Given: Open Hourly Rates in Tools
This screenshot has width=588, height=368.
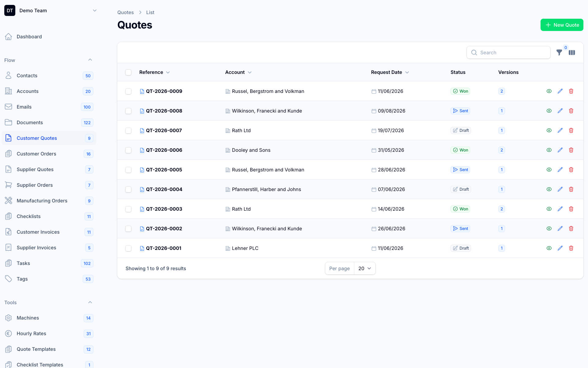Looking at the screenshot, I should pos(49,334).
